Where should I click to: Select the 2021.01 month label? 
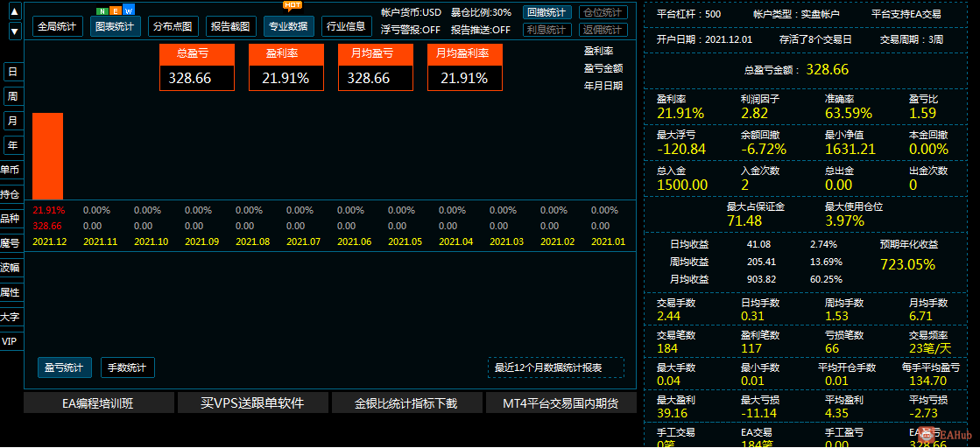coord(608,241)
